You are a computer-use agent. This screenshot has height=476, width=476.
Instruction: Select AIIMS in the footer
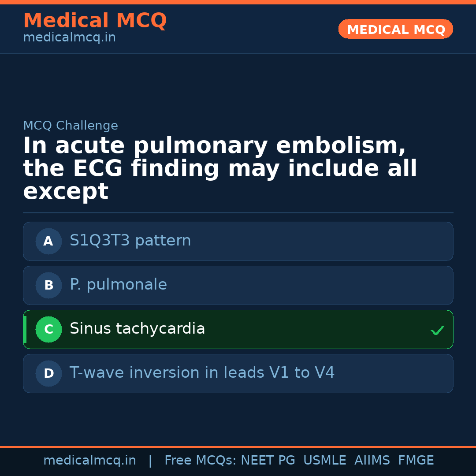coord(372,461)
